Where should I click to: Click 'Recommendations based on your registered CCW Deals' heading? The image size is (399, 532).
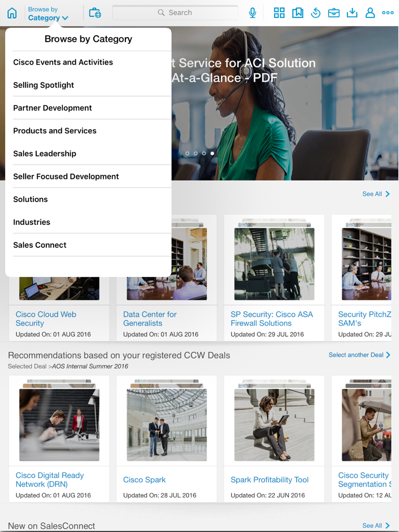coord(119,355)
